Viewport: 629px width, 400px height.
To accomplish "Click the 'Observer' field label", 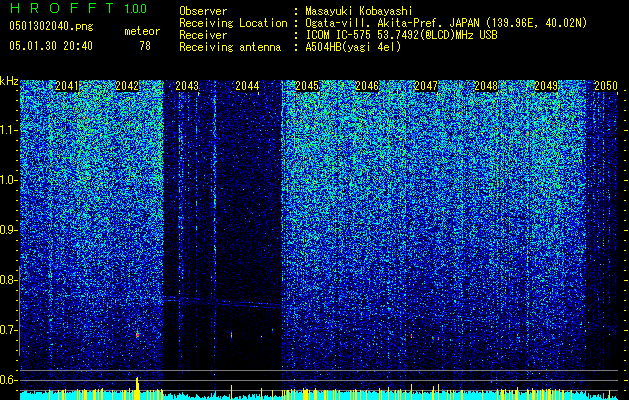I will [203, 11].
